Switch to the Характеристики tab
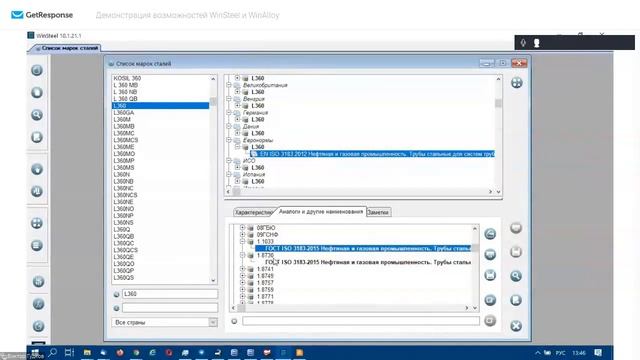The height and width of the screenshot is (360, 640). [253, 212]
